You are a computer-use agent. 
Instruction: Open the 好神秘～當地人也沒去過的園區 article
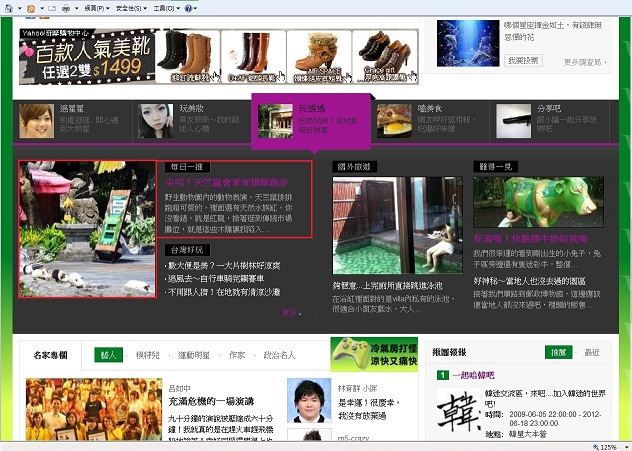pos(530,281)
